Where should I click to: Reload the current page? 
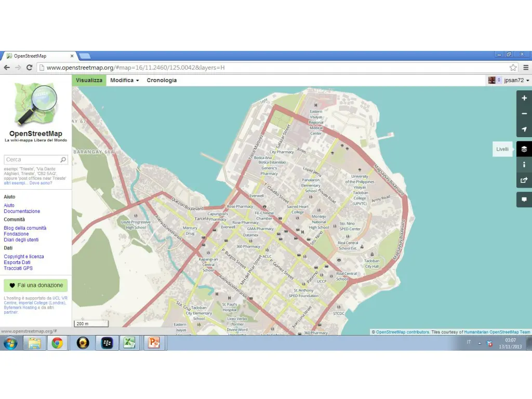(x=30, y=68)
